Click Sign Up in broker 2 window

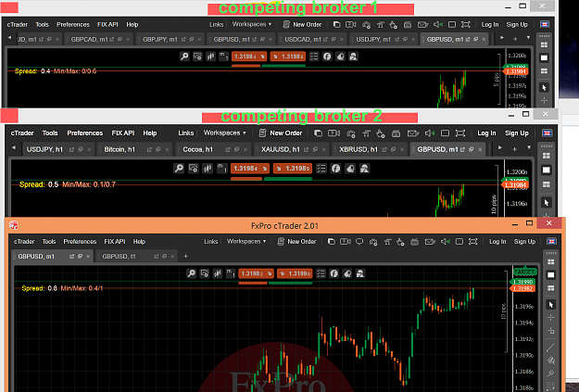pyautogui.click(x=517, y=133)
